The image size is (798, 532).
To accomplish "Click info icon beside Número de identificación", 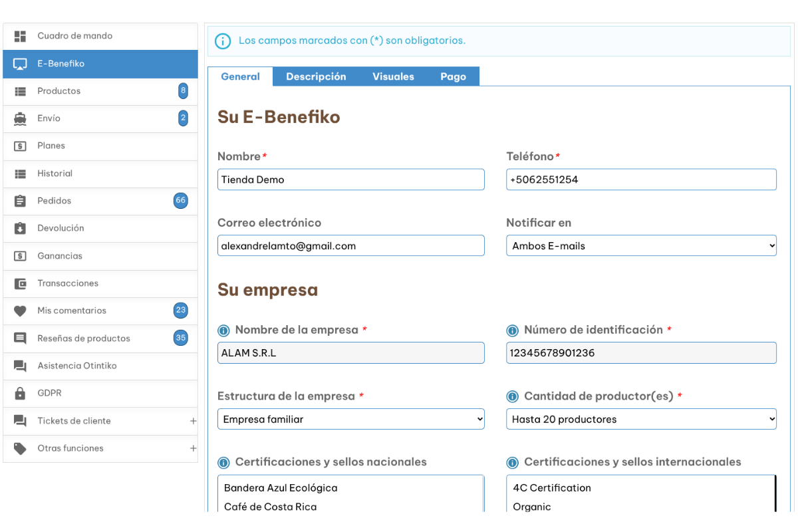I will point(512,331).
